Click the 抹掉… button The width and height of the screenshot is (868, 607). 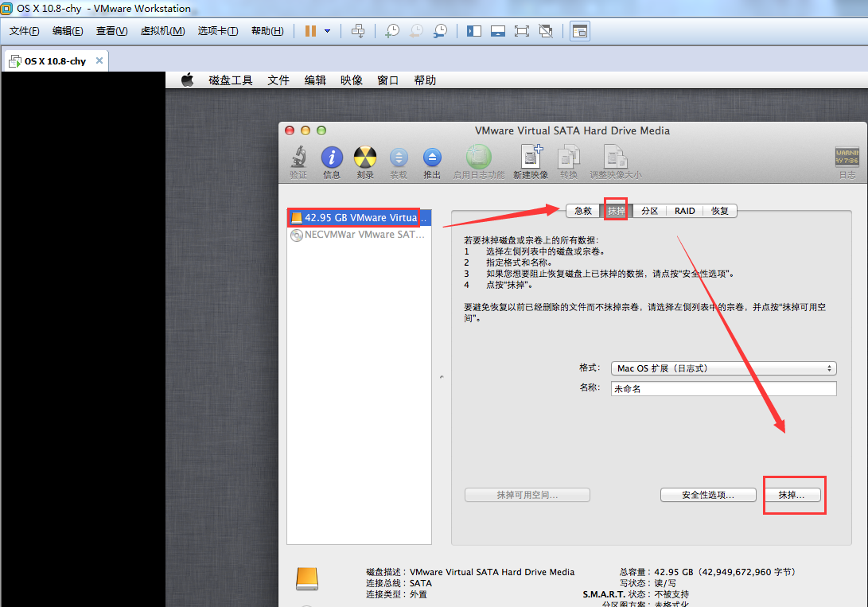coord(792,495)
